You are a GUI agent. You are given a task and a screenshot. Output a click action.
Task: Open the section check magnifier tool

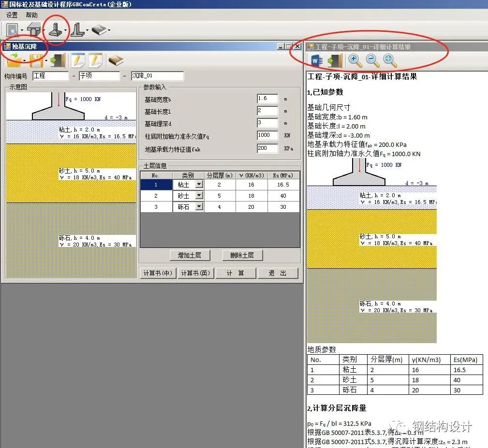[x=12, y=30]
